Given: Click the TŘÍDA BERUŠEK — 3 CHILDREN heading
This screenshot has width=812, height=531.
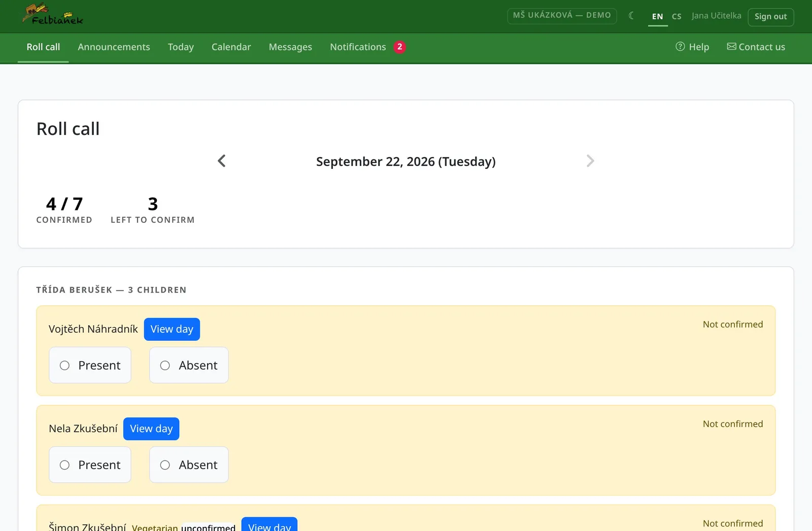Looking at the screenshot, I should point(111,290).
